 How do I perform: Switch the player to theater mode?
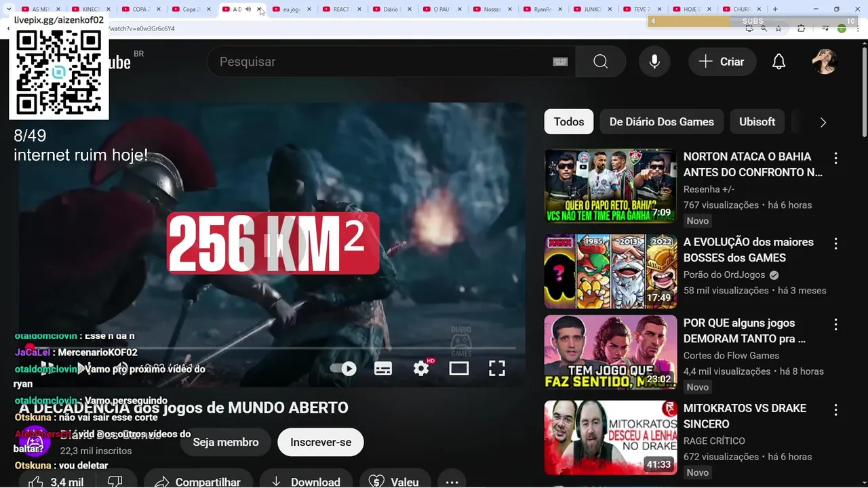(x=459, y=368)
